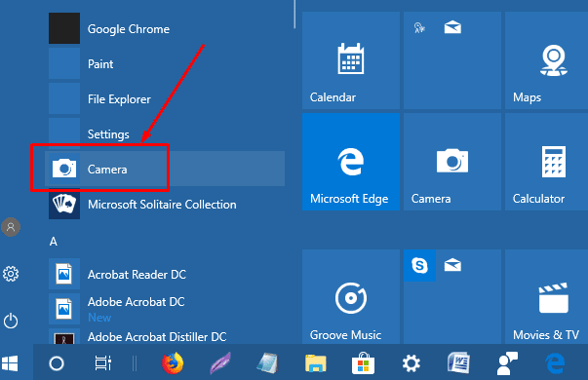The width and height of the screenshot is (588, 380).
Task: Open Task View on the taskbar
Action: click(102, 363)
